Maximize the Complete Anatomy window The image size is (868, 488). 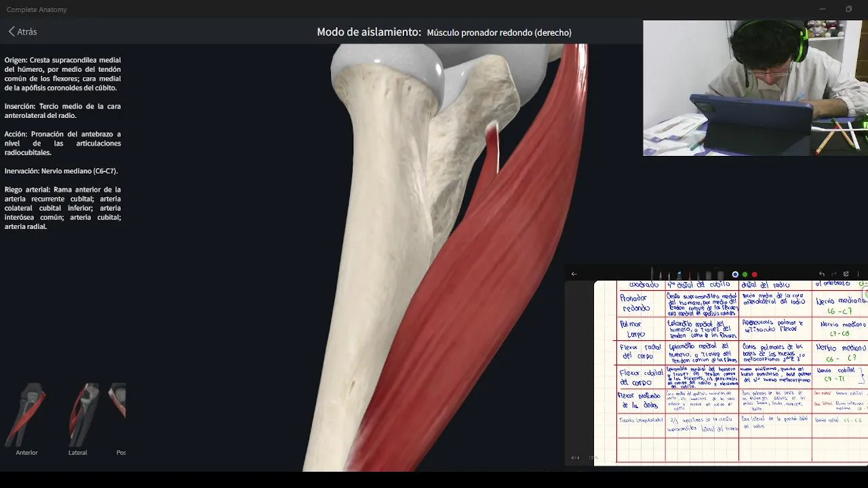pyautogui.click(x=849, y=9)
